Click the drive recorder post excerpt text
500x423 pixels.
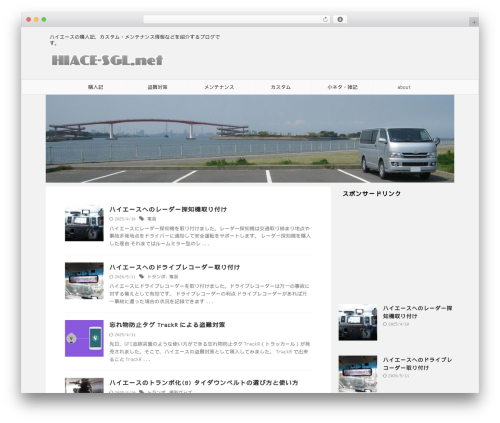pos(209,294)
